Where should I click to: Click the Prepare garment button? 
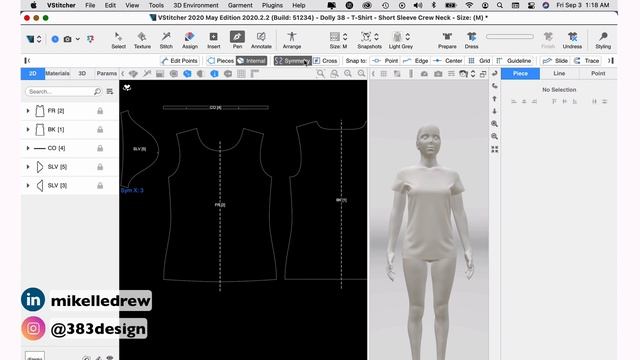[x=447, y=40]
